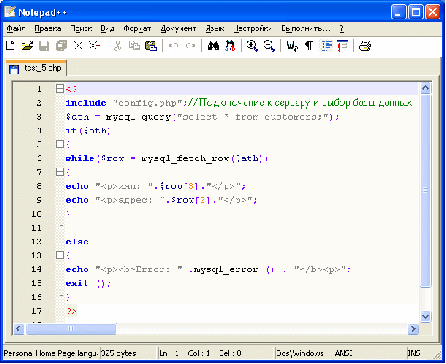The width and height of the screenshot is (446, 364).
Task: Create a new file with the New toolbar icon
Action: (x=11, y=46)
